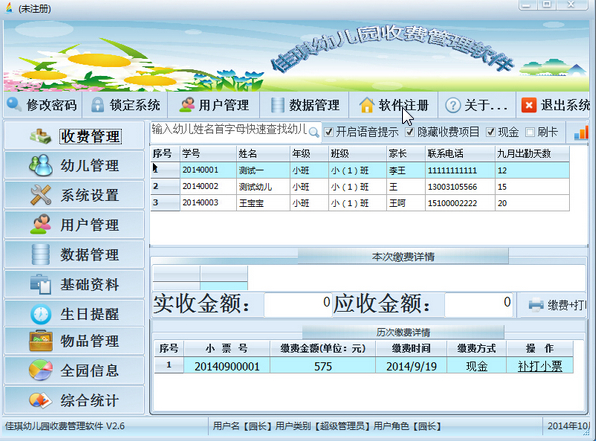The height and width of the screenshot is (441, 596).
Task: Disable the 开启语音提示 checkbox
Action: (329, 132)
